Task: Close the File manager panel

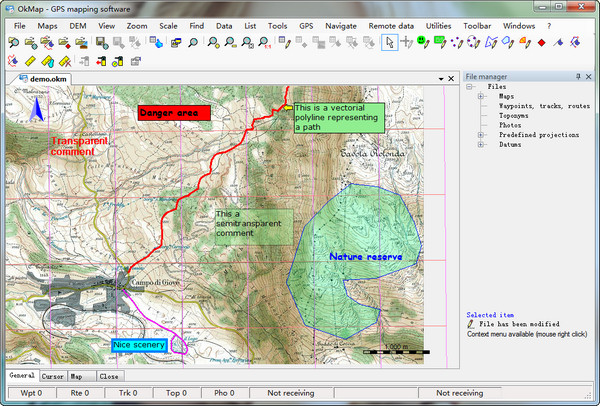Action: coord(590,77)
